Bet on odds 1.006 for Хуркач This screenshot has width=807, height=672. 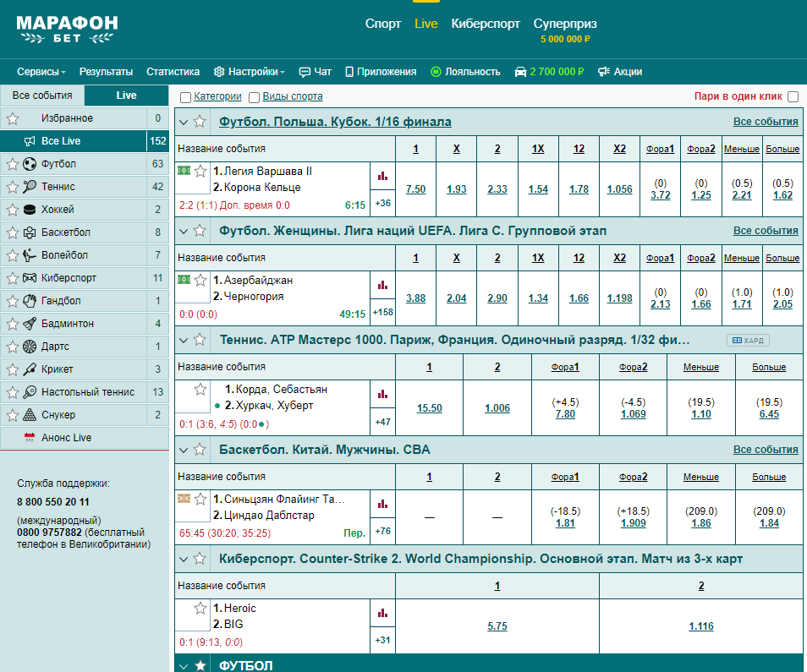497,408
